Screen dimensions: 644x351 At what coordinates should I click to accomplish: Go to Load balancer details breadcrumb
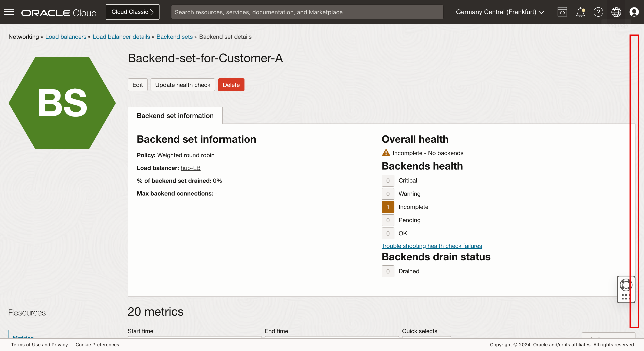click(121, 37)
